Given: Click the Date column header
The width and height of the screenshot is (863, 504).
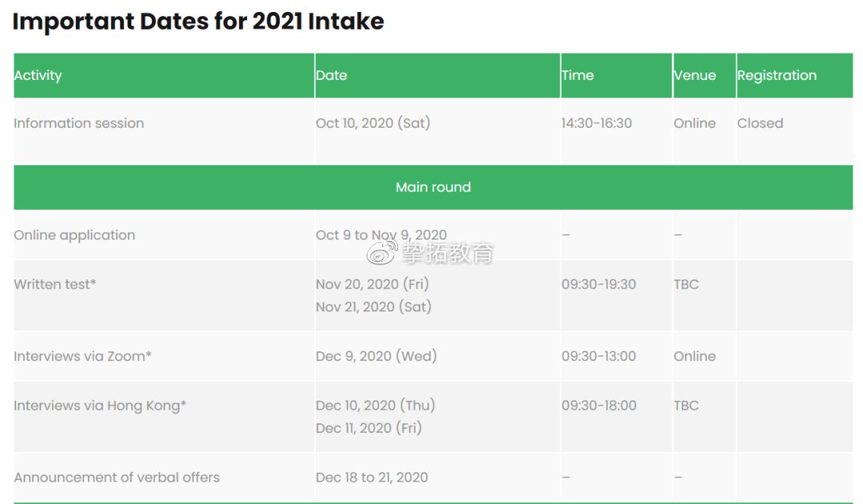Looking at the screenshot, I should [x=332, y=75].
